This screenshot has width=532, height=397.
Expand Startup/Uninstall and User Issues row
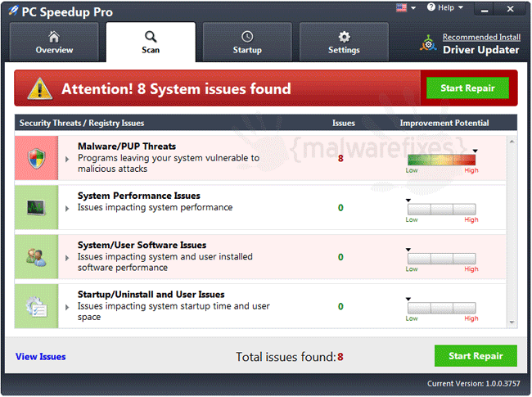click(67, 307)
